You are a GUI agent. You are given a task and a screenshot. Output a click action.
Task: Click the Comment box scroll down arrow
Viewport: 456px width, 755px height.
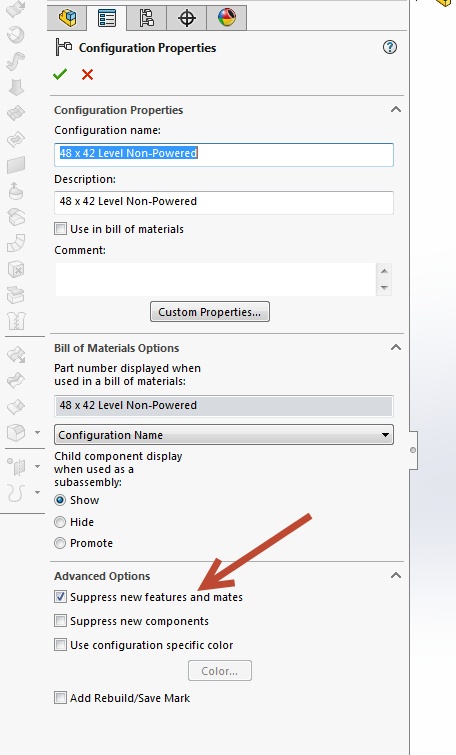coord(384,288)
